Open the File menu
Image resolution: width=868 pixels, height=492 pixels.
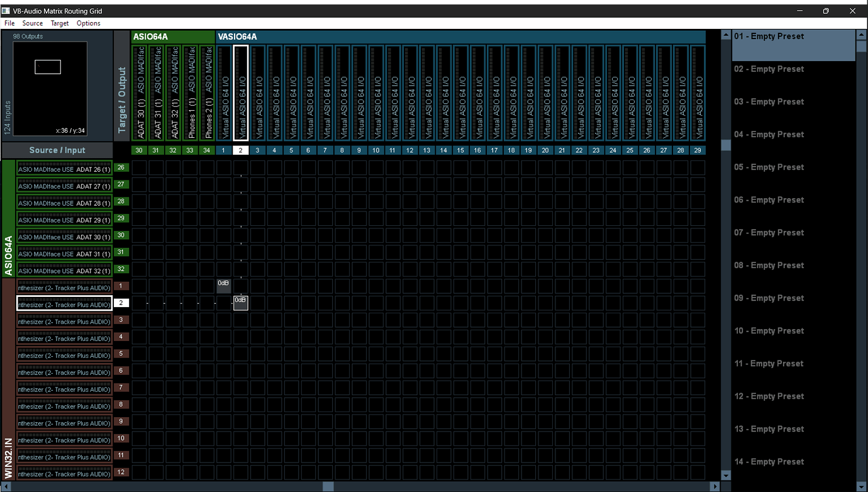9,23
